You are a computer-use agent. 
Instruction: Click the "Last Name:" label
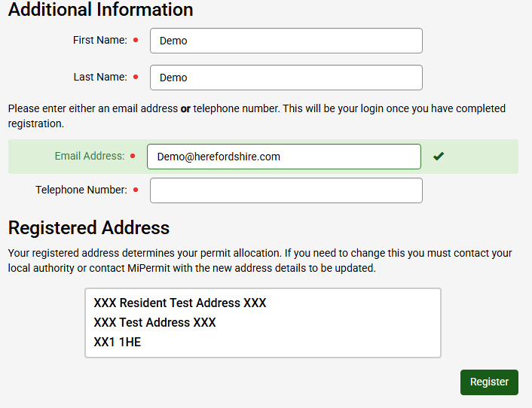coord(100,78)
